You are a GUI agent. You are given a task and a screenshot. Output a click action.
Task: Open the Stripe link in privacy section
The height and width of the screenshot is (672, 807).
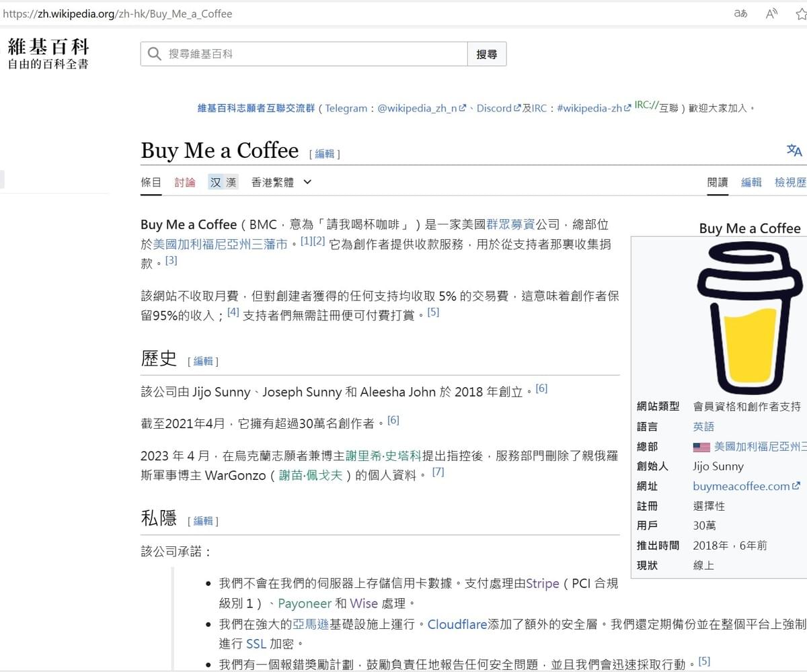coord(542,583)
